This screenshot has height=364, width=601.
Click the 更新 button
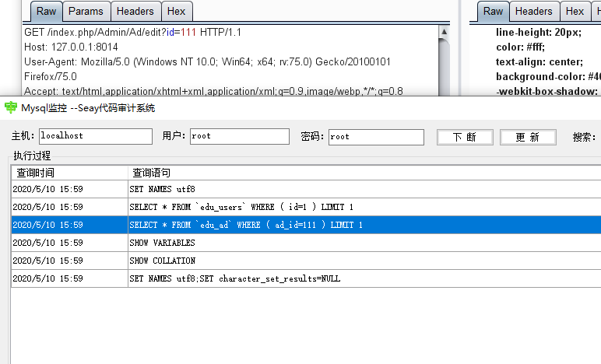point(528,137)
